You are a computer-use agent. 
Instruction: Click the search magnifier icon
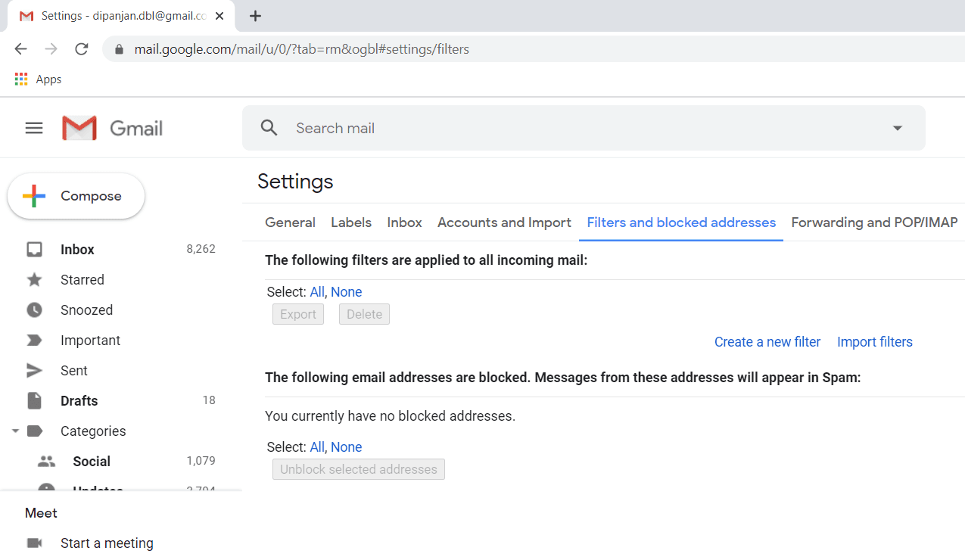pos(269,128)
